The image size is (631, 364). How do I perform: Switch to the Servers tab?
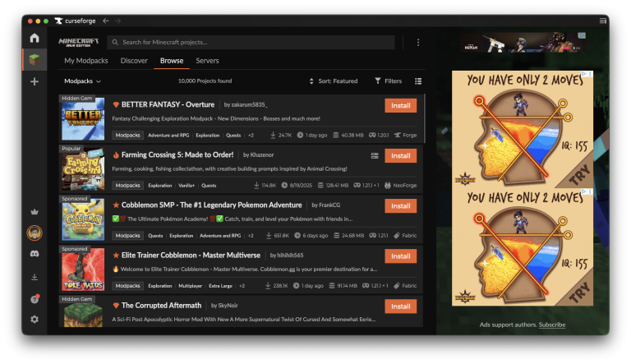coord(207,61)
